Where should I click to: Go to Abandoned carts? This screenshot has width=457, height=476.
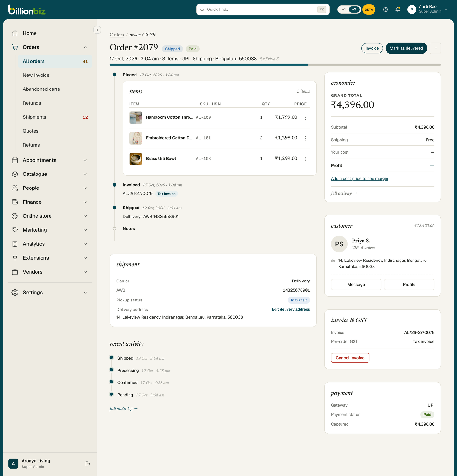coord(55,89)
